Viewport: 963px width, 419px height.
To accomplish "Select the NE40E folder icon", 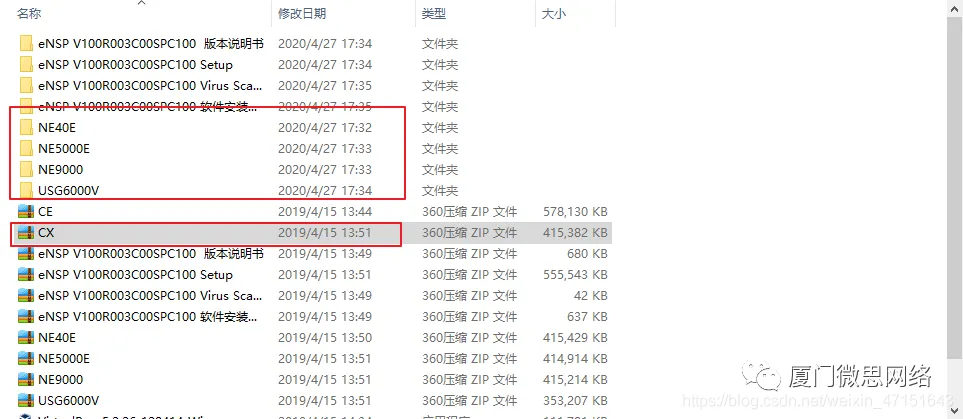I will click(x=26, y=128).
